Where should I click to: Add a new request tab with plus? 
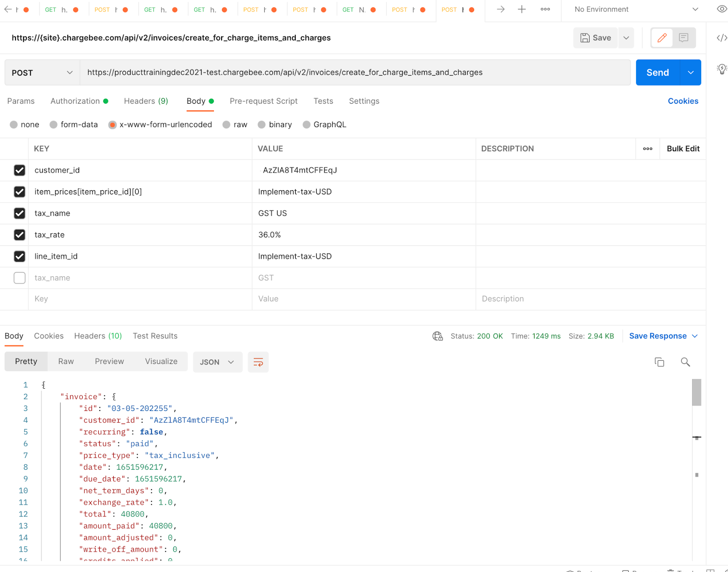point(522,9)
